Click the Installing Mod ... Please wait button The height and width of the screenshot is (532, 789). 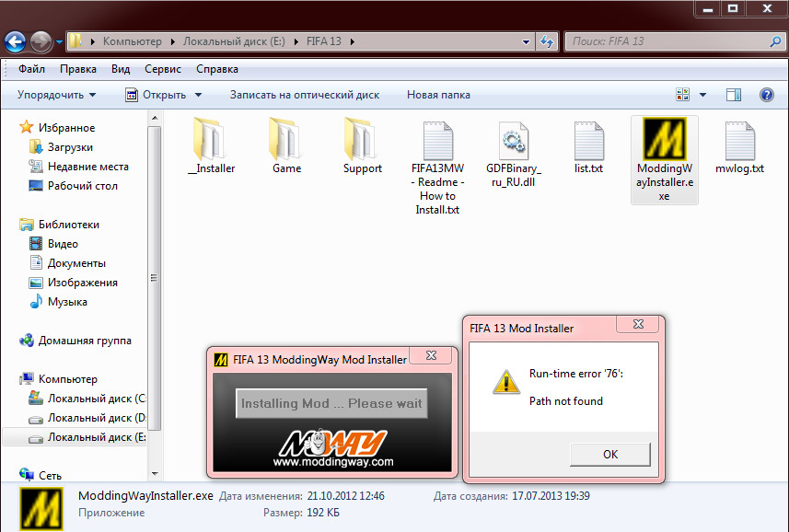pos(331,403)
